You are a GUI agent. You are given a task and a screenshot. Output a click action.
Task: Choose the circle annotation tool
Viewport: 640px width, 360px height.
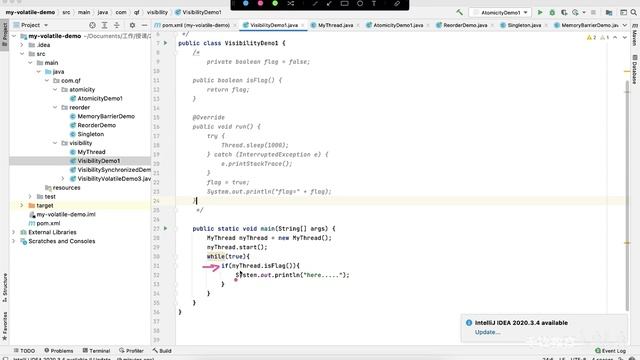coord(360,3)
